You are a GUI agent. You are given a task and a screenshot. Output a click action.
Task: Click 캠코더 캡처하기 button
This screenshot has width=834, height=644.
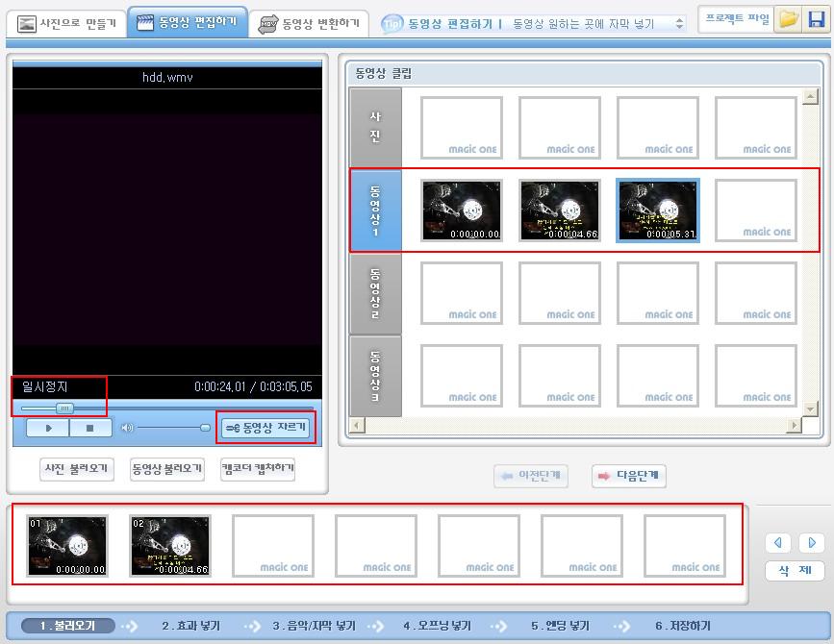click(x=258, y=469)
